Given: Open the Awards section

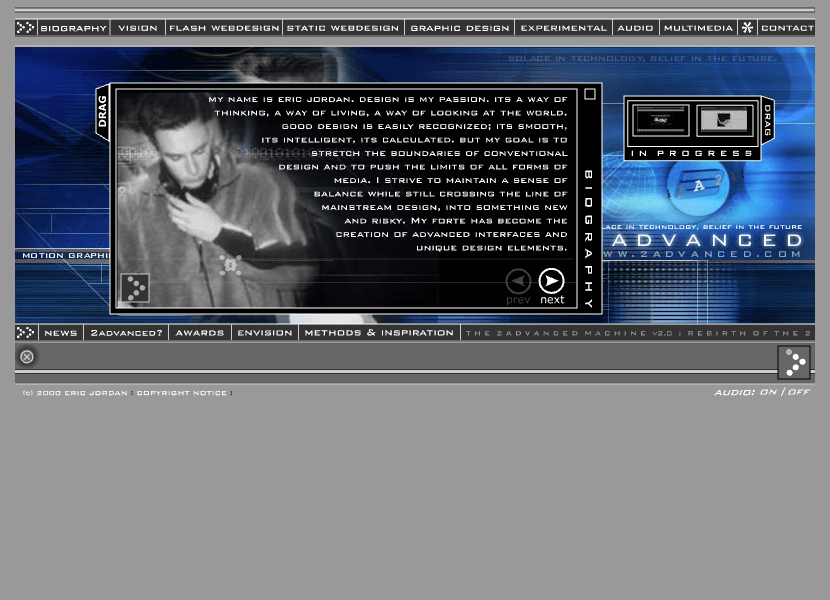Looking at the screenshot, I should point(200,333).
